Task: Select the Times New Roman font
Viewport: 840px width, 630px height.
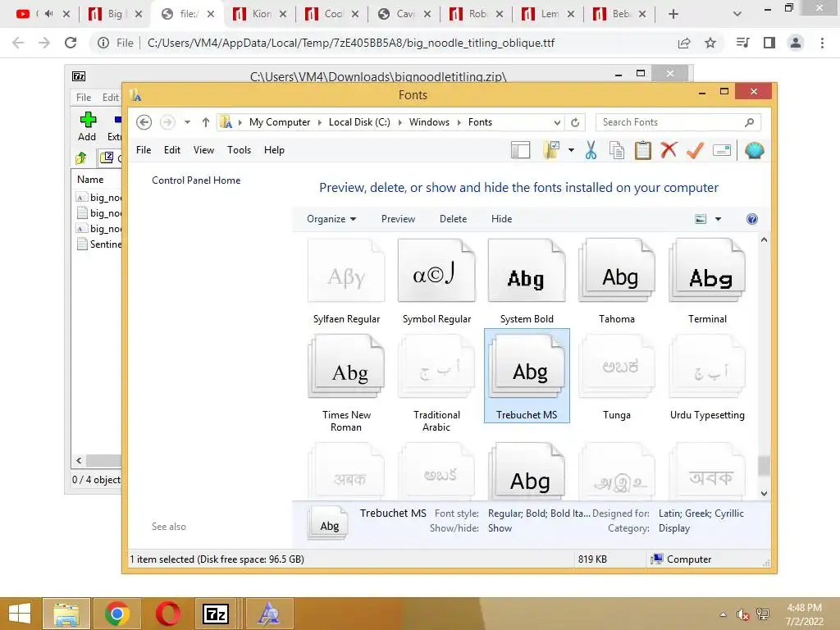Action: click(x=347, y=382)
